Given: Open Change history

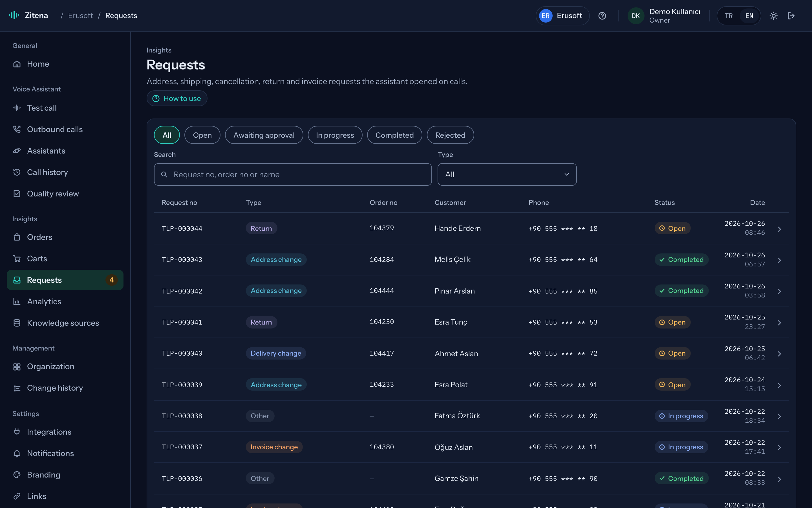Looking at the screenshot, I should click(65, 388).
